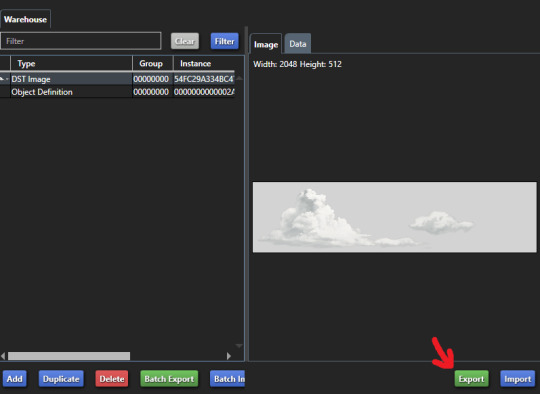Click the row indicator arrow beside DST Image

coord(4,79)
